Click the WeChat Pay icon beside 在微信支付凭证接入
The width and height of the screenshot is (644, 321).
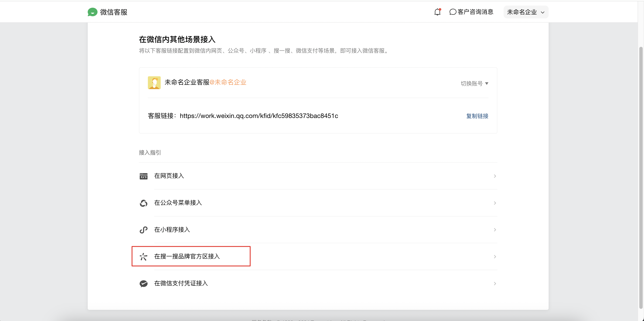(143, 283)
